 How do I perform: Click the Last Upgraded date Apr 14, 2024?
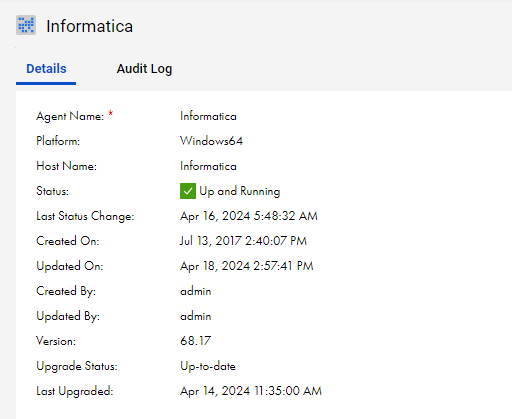251,391
